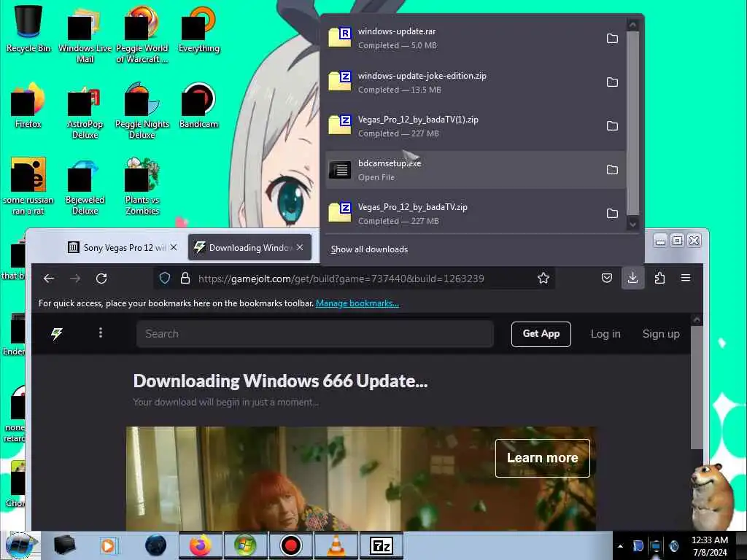Click the downloads panel scroll up arrow
This screenshot has width=747, height=560.
(632, 25)
